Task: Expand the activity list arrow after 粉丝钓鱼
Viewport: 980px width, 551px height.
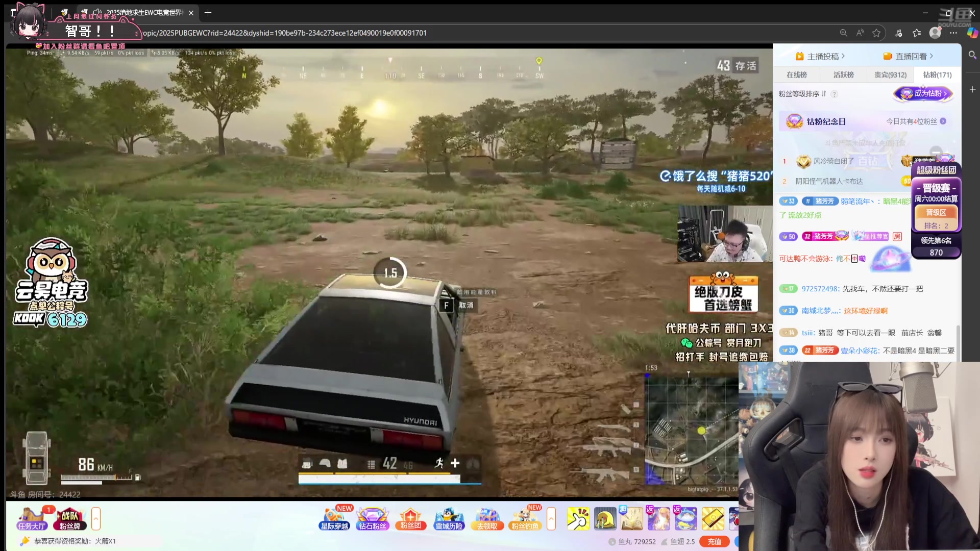Action: (551, 519)
